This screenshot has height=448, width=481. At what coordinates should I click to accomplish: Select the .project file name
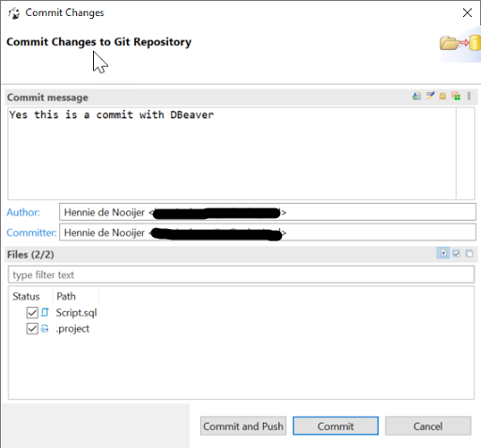pos(72,329)
